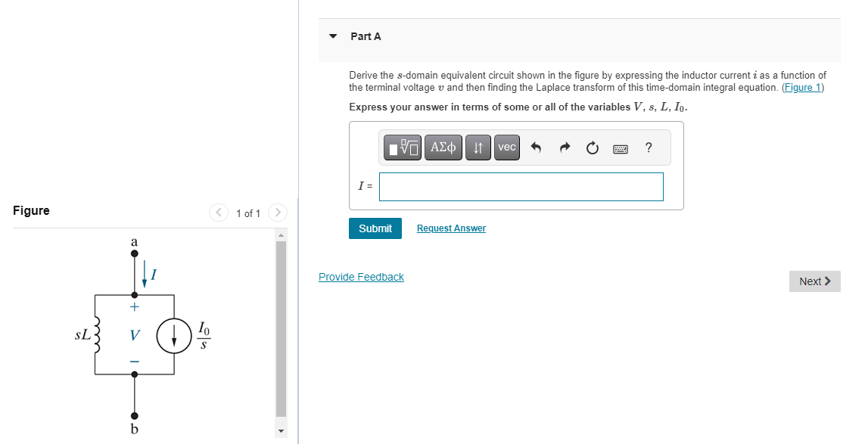Click inside the I = answer field
The height and width of the screenshot is (444, 868).
coord(521,186)
